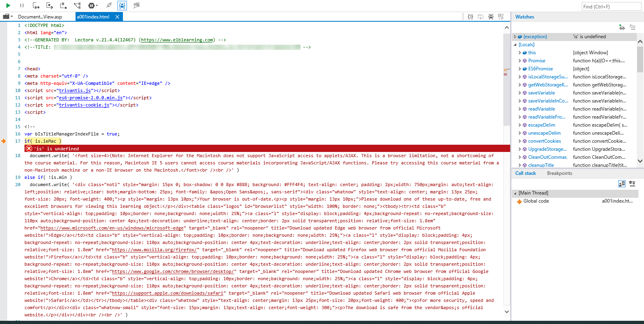
Task: Toggle Debug just my code button
Action: click(x=122, y=6)
